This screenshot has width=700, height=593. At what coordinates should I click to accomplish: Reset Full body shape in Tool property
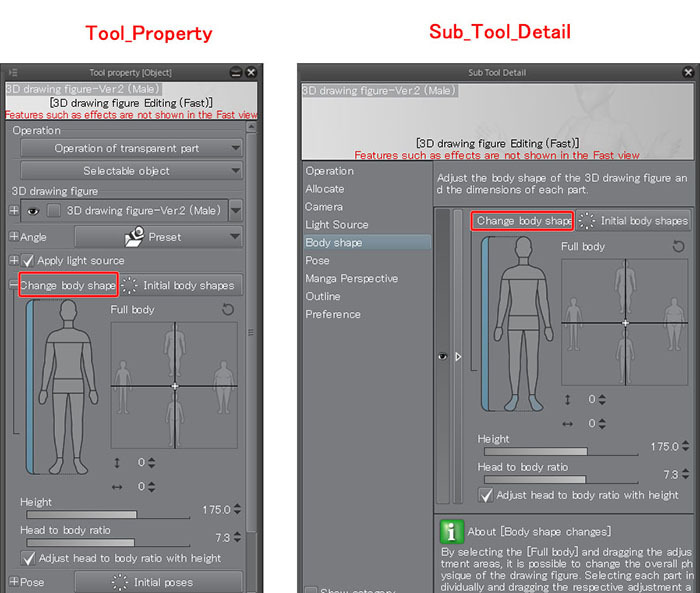(228, 309)
